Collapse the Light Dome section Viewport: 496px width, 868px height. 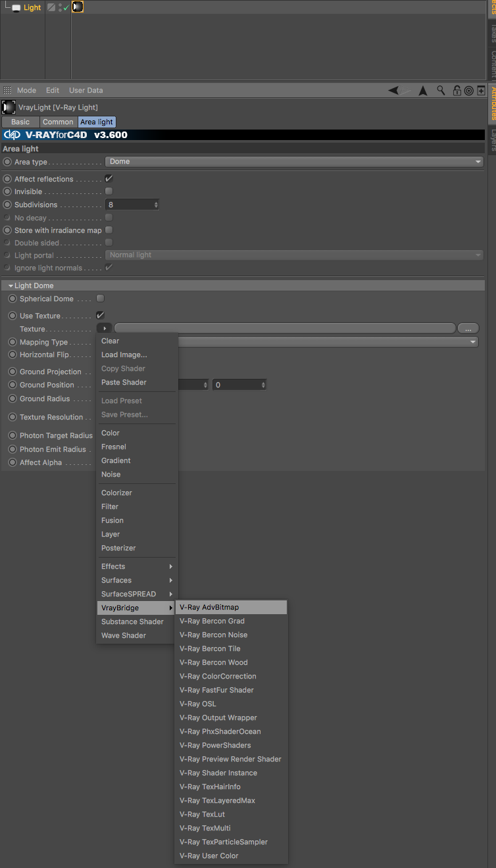coord(11,286)
